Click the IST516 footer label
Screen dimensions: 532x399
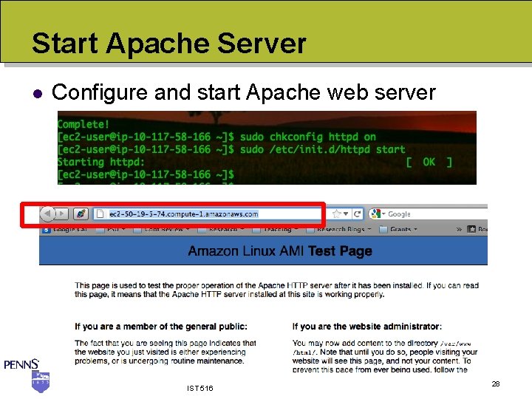click(x=199, y=388)
